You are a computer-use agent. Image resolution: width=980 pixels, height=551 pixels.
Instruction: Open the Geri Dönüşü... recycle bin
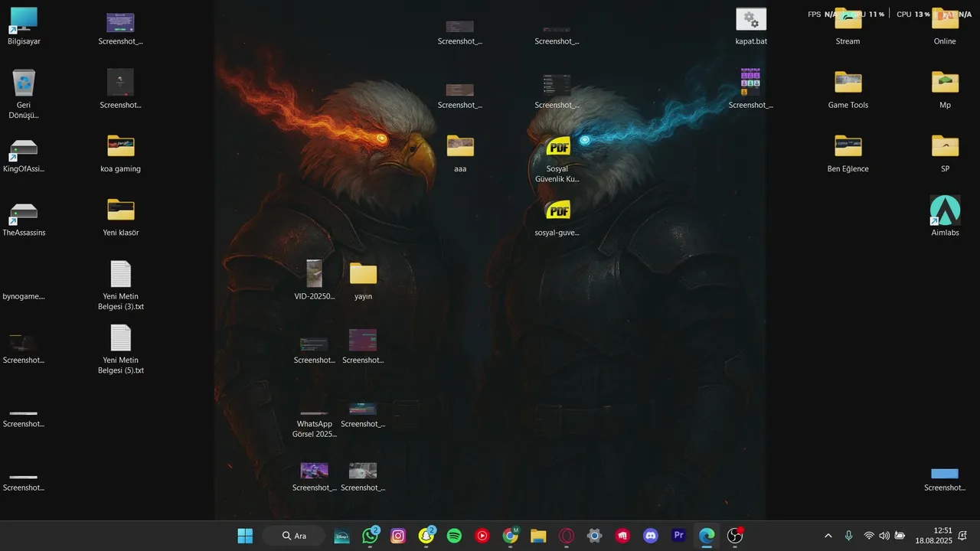pyautogui.click(x=24, y=95)
